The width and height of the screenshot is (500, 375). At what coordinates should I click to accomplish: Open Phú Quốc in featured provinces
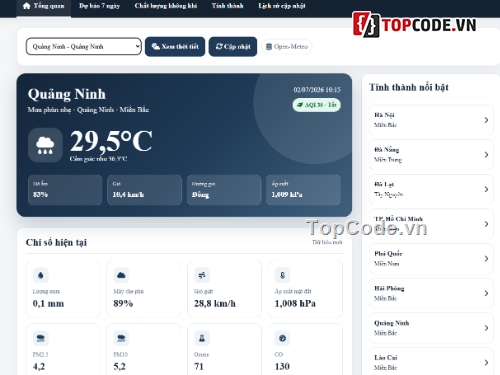click(x=431, y=259)
